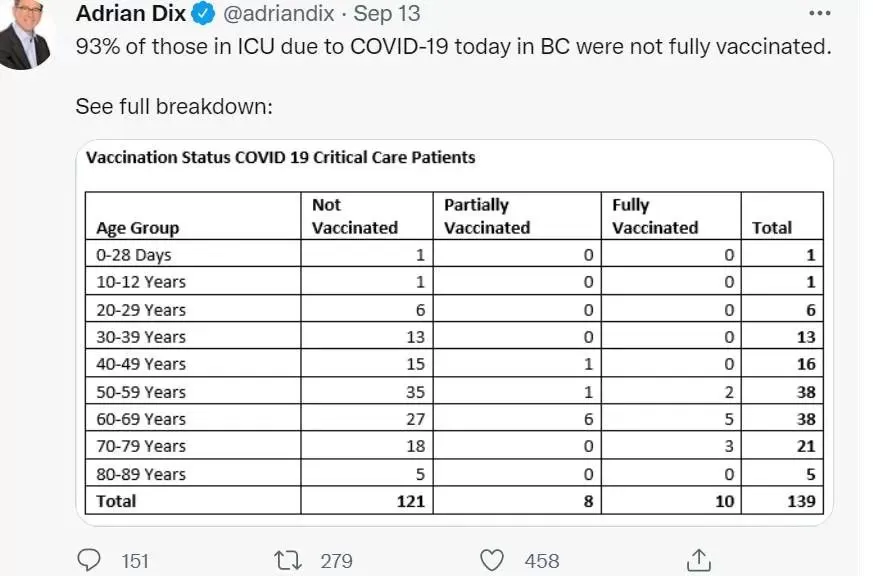
Task: Retweet using the retweet arrows icon
Action: (288, 560)
